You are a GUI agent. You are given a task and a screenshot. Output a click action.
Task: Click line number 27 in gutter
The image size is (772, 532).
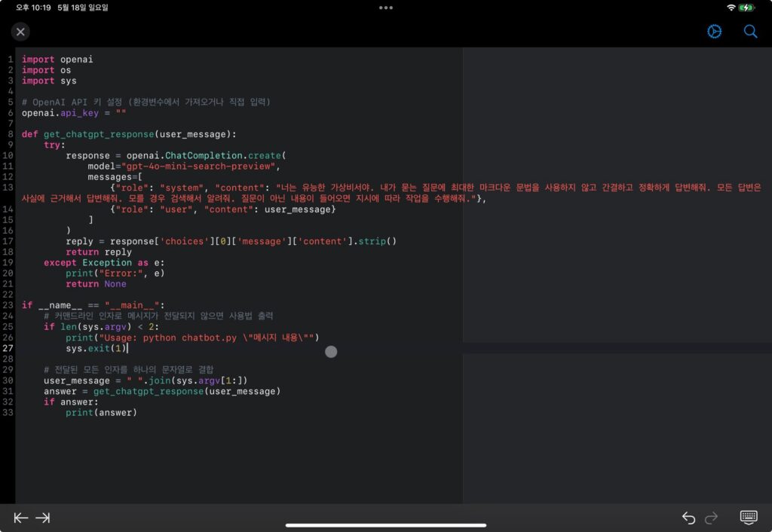click(x=8, y=348)
